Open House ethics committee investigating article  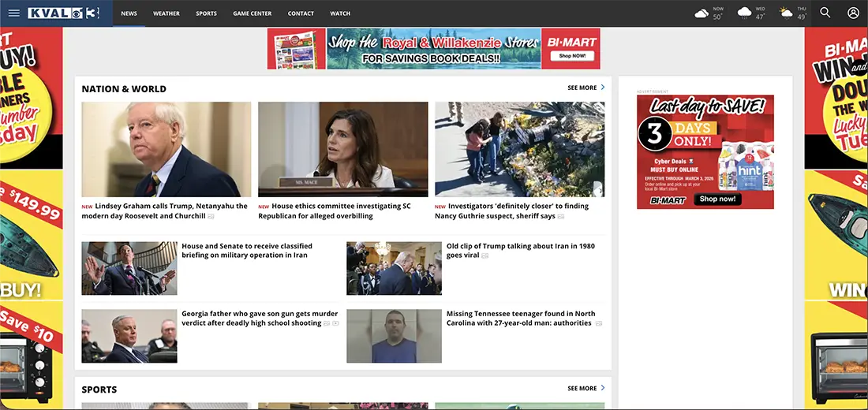[x=335, y=211]
